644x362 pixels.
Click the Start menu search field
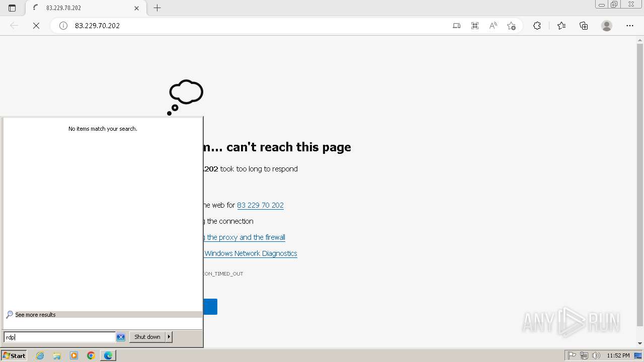[60, 337]
